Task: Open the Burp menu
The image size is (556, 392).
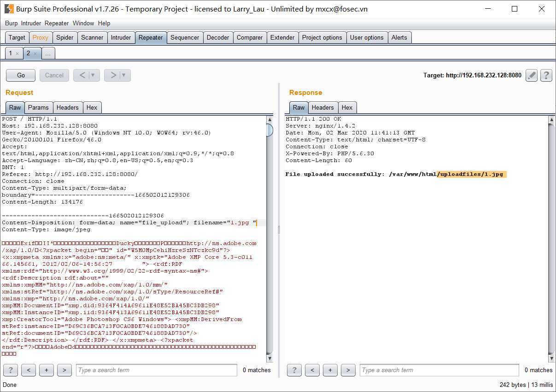Action: tap(11, 23)
